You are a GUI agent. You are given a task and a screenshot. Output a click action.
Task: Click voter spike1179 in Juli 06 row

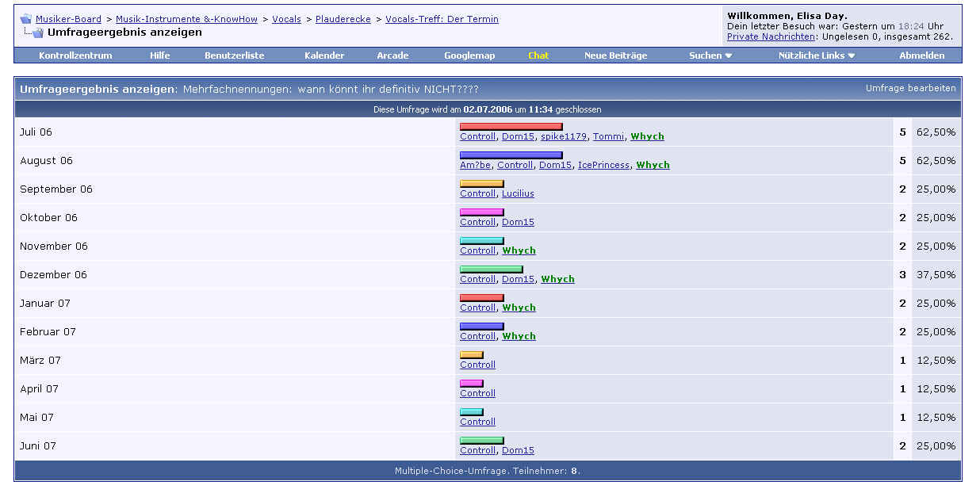tap(564, 136)
